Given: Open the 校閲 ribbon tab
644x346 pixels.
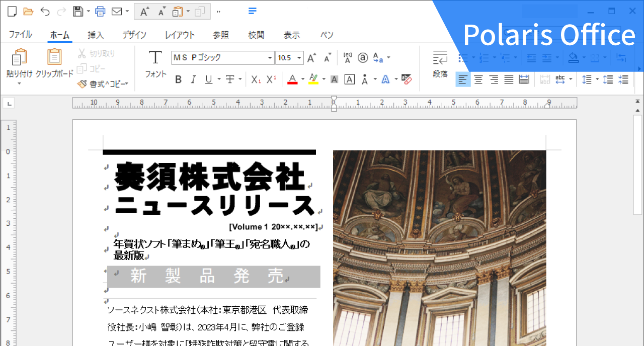Looking at the screenshot, I should (x=256, y=35).
